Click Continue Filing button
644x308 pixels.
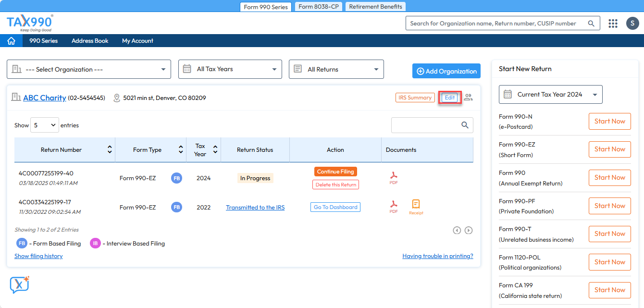point(335,172)
